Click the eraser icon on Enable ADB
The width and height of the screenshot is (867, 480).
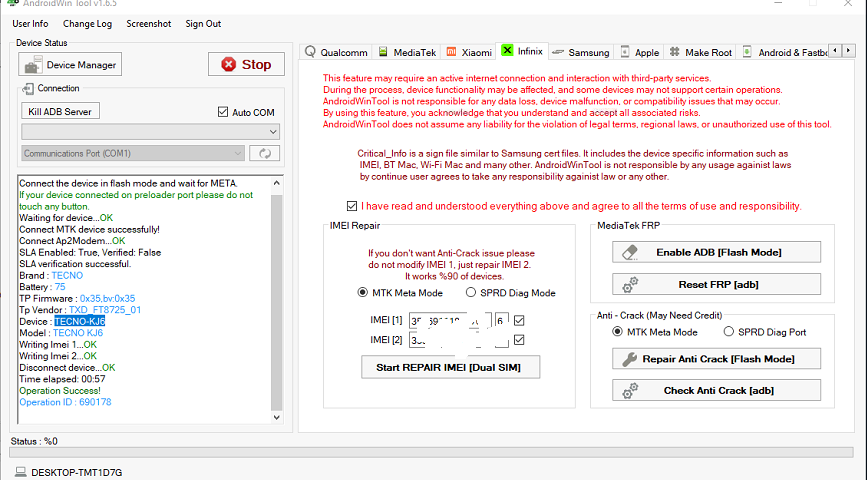click(630, 252)
